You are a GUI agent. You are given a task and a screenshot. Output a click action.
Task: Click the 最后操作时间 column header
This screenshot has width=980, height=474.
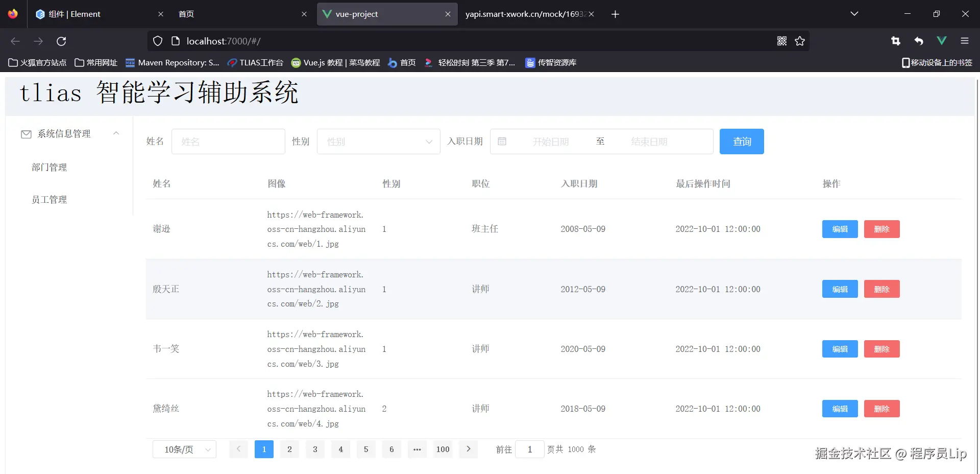(703, 184)
